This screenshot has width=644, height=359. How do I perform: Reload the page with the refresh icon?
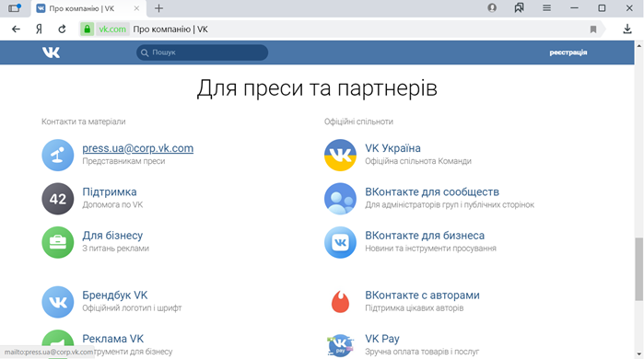coord(62,29)
